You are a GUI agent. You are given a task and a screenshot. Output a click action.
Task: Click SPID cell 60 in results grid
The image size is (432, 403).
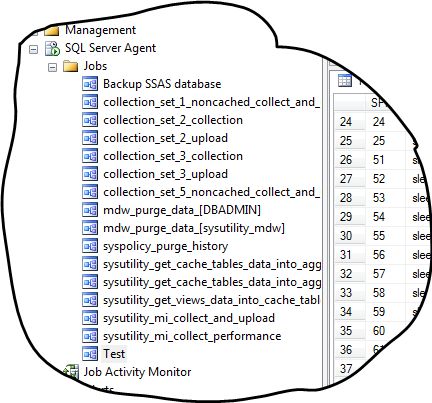pos(386,331)
